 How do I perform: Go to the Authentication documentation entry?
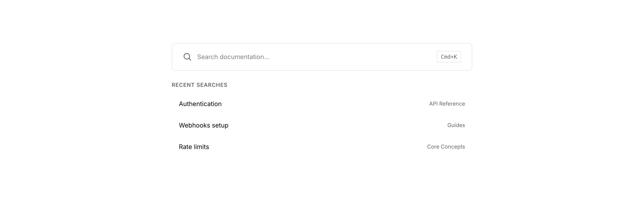click(x=200, y=104)
